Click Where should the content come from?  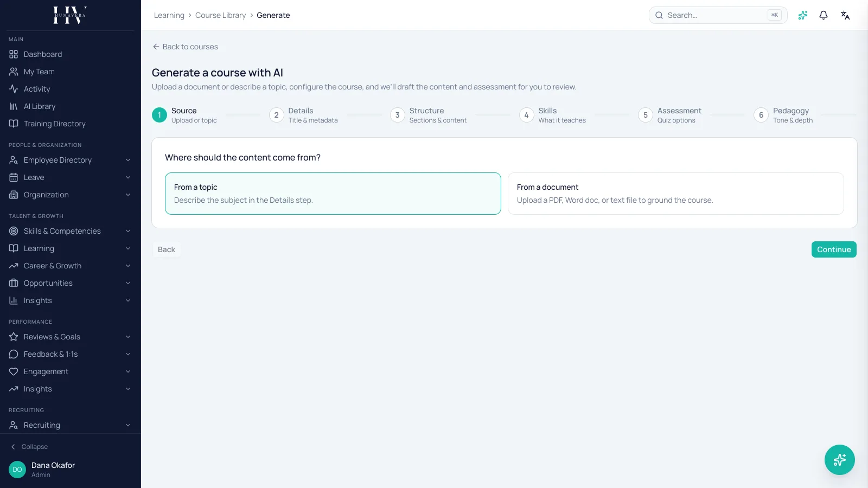coord(242,157)
